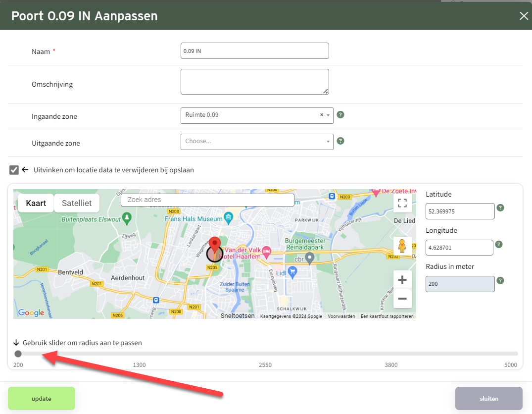The height and width of the screenshot is (414, 532).
Task: Switch to Satelliet map view
Action: 77,203
